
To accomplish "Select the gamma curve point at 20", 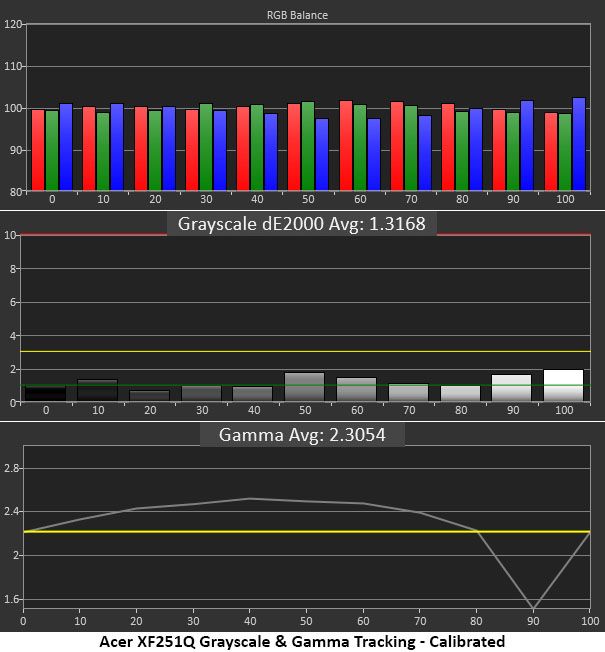I will click(x=136, y=508).
